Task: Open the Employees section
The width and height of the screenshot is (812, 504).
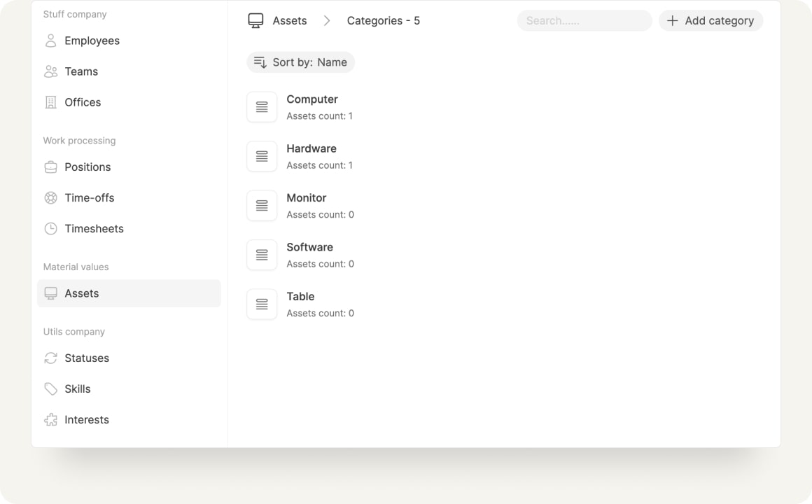Action: coord(92,41)
